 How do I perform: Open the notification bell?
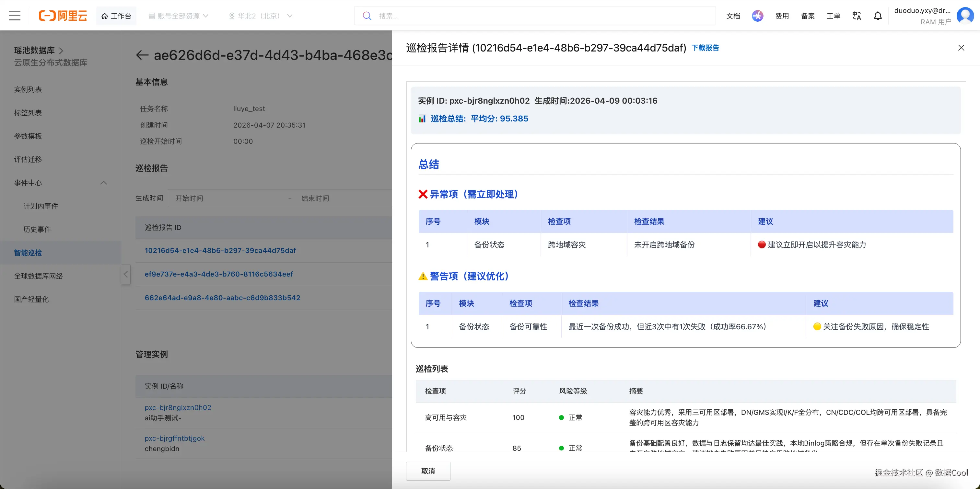point(878,16)
